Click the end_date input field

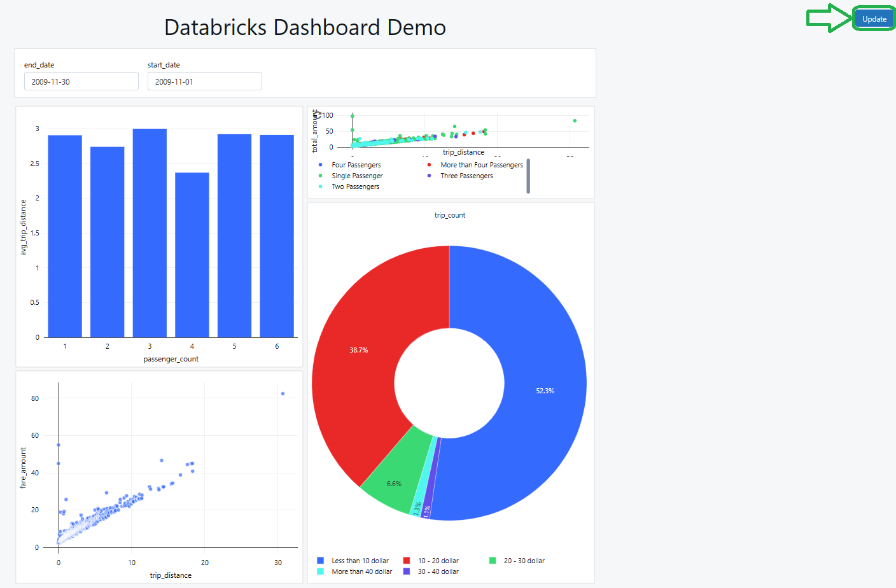[x=81, y=81]
